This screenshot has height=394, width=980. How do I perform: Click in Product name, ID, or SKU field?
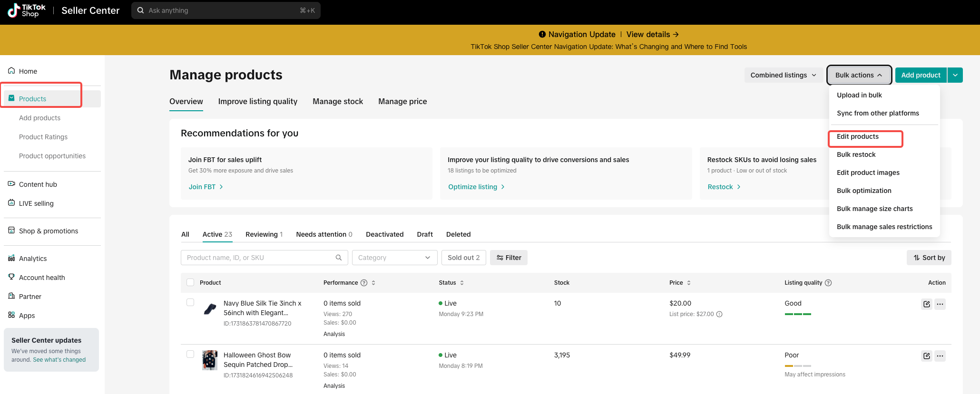[x=264, y=258]
